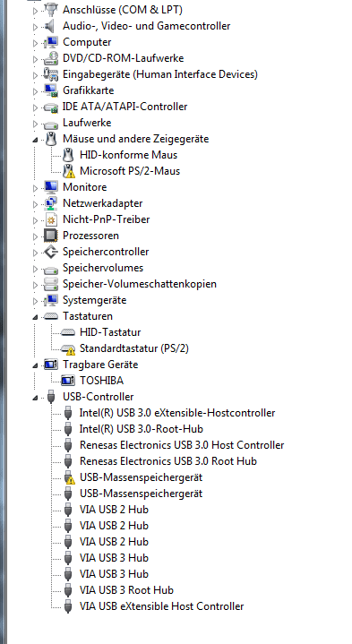The width and height of the screenshot is (352, 644).
Task: Click USB-Massenspeichergerät icon with yellow warning
Action: tap(69, 477)
